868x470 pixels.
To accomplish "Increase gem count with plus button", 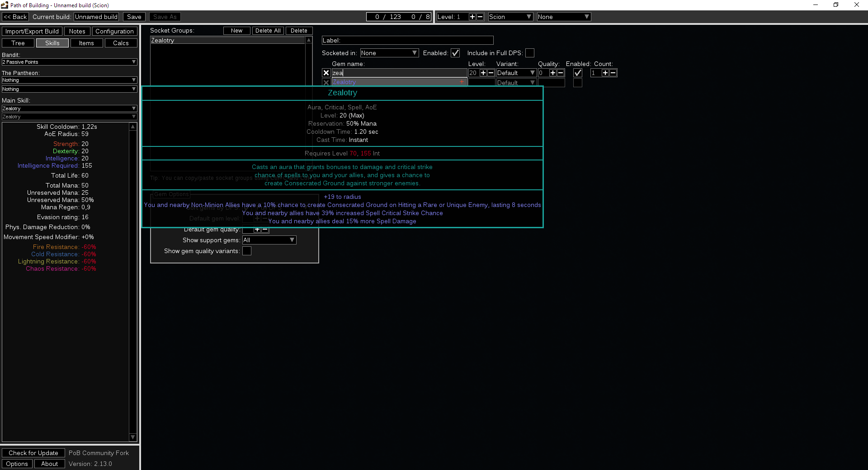I will tap(605, 73).
